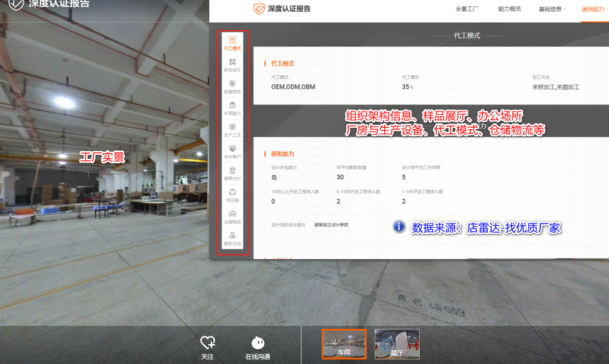
Task: Select the 车间 scene thumbnail
Action: 344,344
